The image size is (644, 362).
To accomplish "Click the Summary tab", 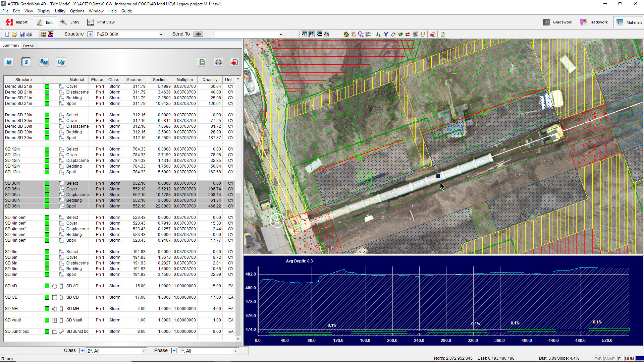I will coord(11,46).
